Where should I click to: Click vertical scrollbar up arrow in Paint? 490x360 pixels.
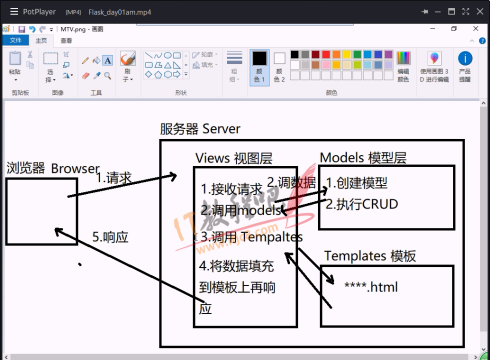coord(483,103)
